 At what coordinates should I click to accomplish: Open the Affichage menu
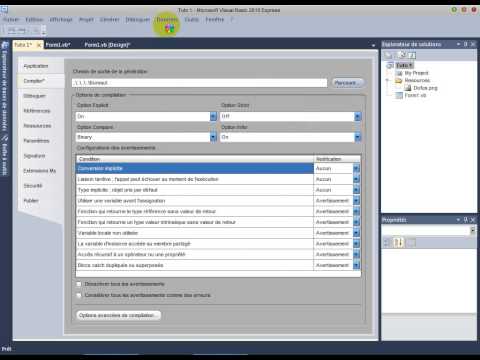pyautogui.click(x=61, y=20)
